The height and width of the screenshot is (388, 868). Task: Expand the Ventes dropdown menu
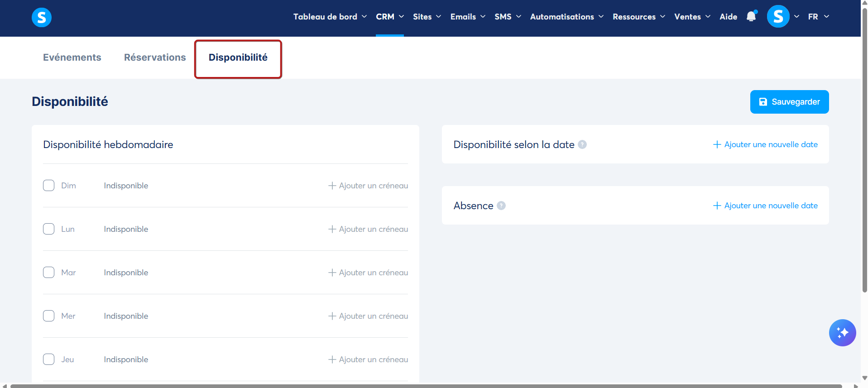(692, 17)
